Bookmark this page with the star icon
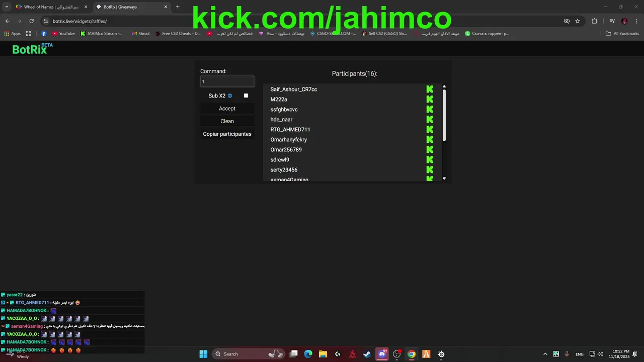This screenshot has height=362, width=644. (x=578, y=21)
